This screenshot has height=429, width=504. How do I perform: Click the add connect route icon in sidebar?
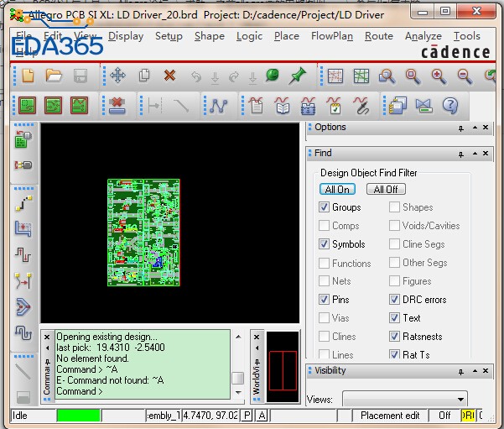[23, 203]
